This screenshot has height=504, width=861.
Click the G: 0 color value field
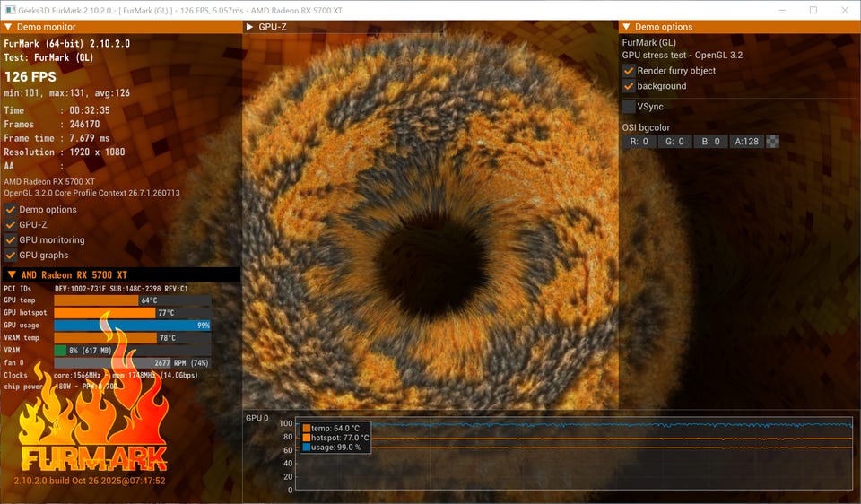pos(674,142)
